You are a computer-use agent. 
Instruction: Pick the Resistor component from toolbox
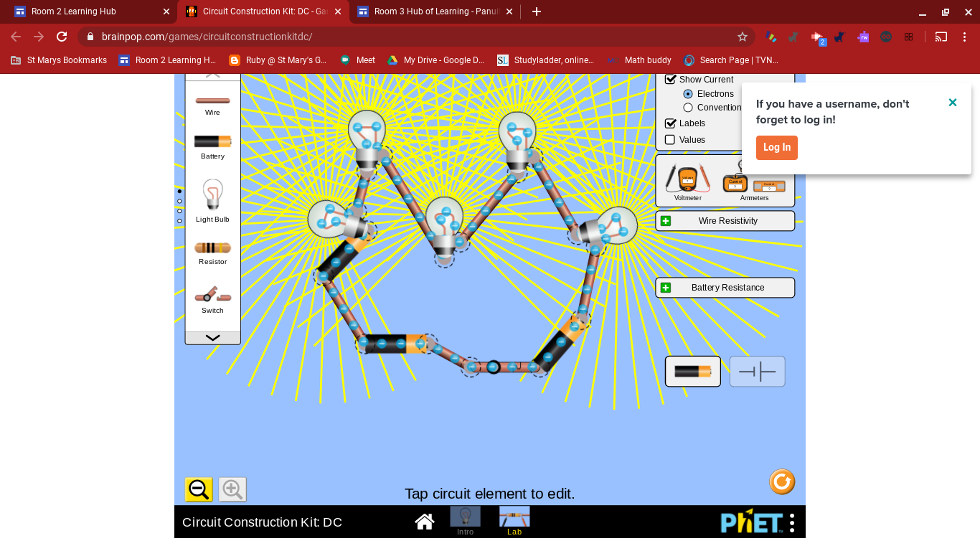pyautogui.click(x=212, y=248)
